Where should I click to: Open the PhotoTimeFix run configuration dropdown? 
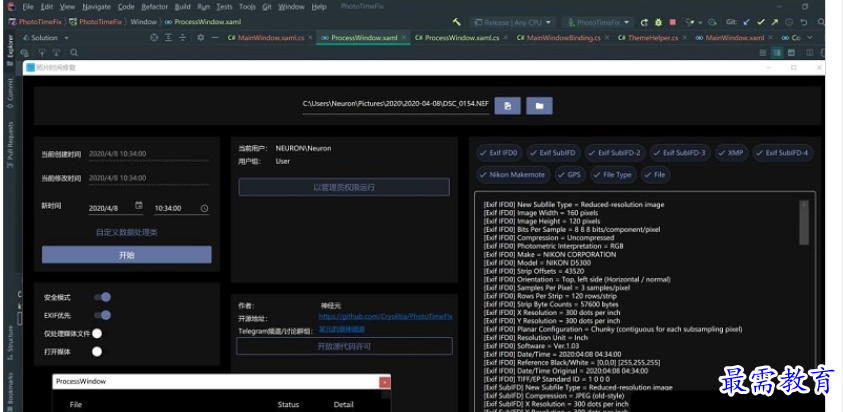[598, 23]
